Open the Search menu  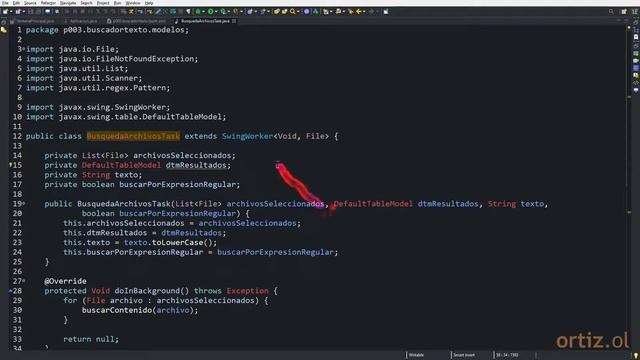click(x=86, y=3)
